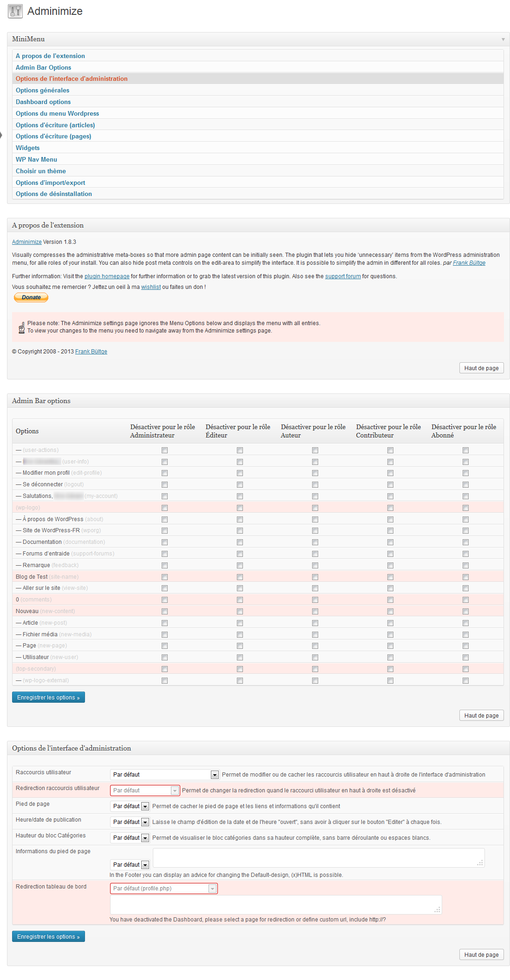This screenshot has height=980, width=510.
Task: Open the "Informations du pied de page" dropdown
Action: pyautogui.click(x=130, y=864)
